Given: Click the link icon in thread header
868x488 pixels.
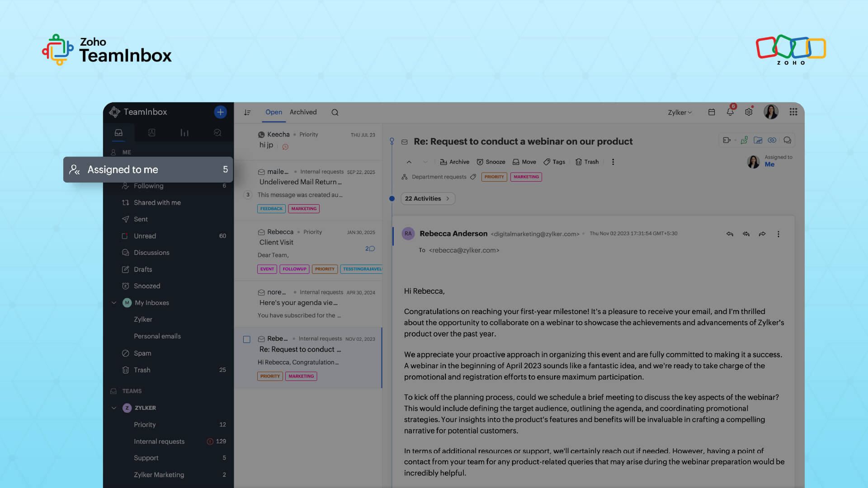Looking at the screenshot, I should [x=772, y=140].
